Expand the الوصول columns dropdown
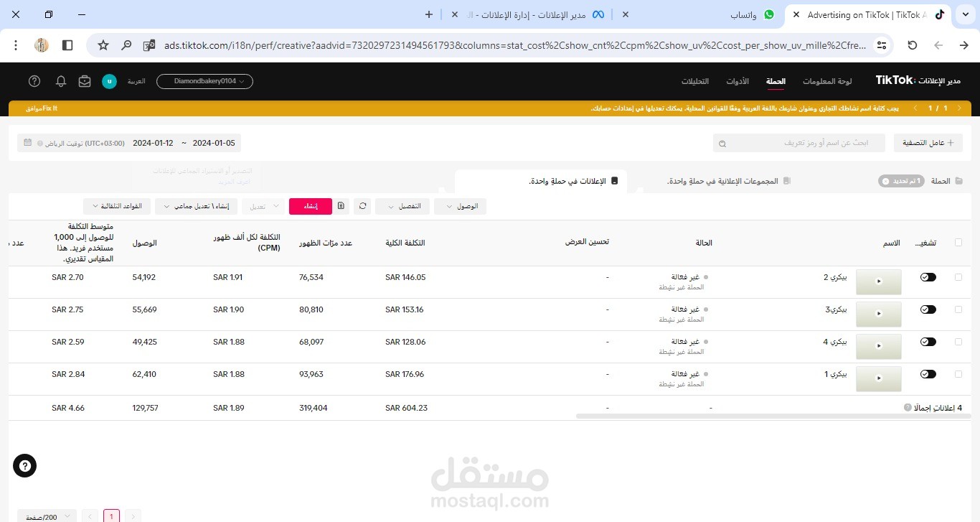 [461, 206]
